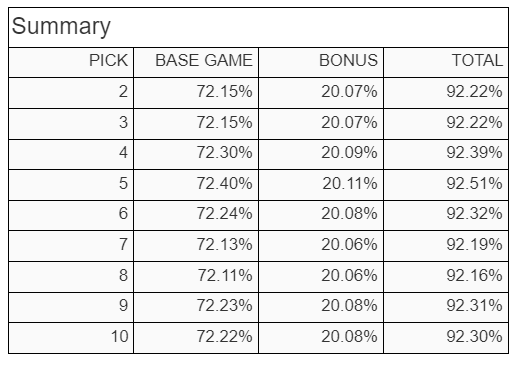Image resolution: width=517 pixels, height=365 pixels.
Task: Select the pick 10 row cell
Action: [71, 338]
